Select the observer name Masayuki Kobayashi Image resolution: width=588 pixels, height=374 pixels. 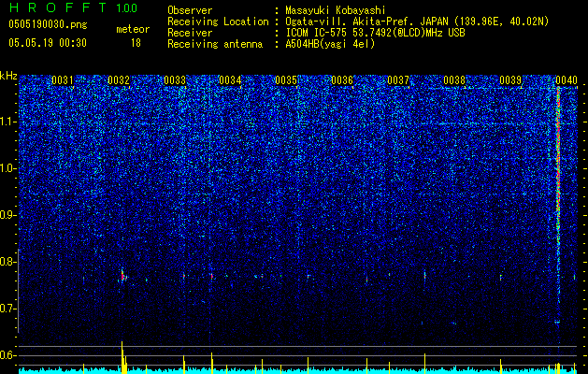[335, 10]
